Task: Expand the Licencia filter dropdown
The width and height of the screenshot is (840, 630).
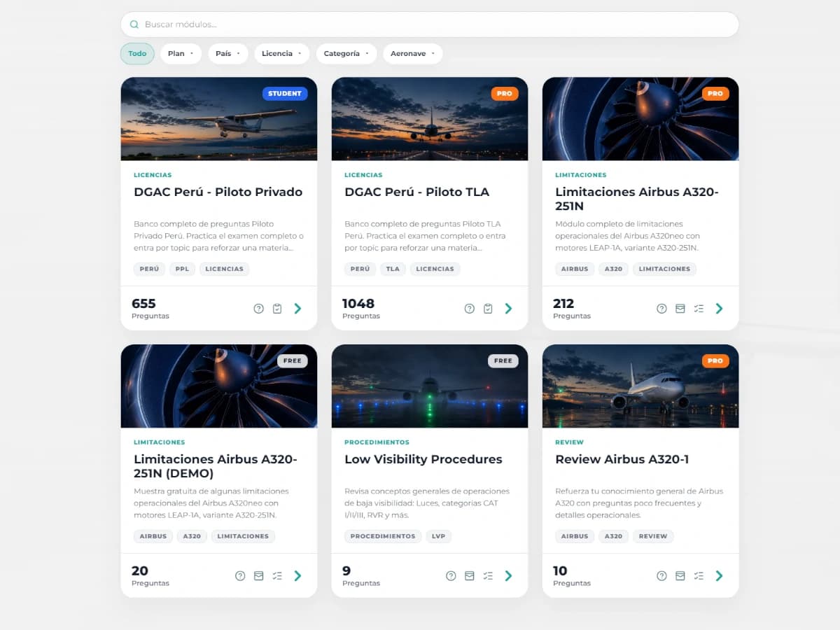Action: tap(281, 54)
